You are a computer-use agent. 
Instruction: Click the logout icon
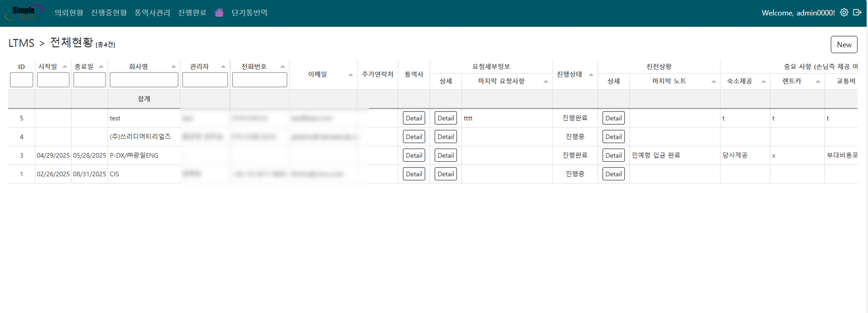(857, 12)
